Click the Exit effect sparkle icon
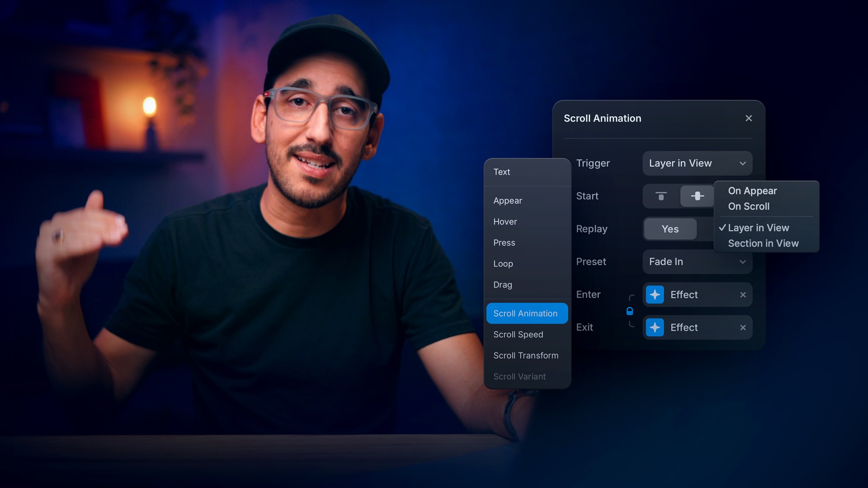 click(x=655, y=328)
